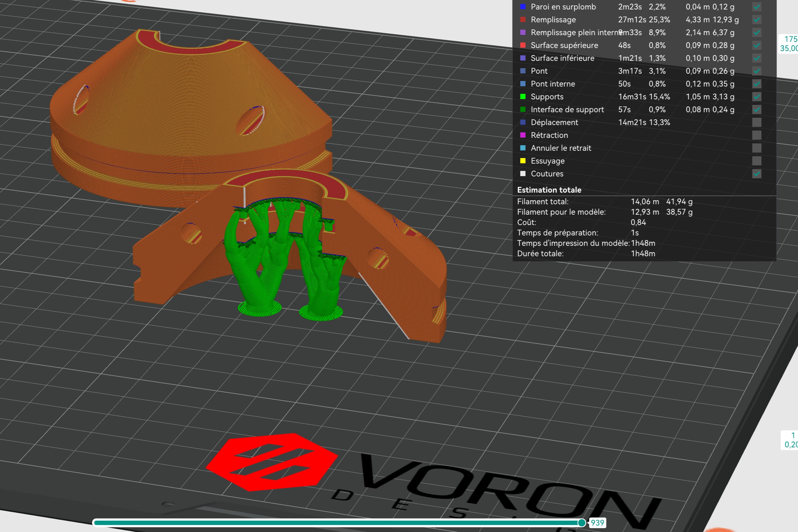798x532 pixels.
Task: Click the Temps de préparation value 1s
Action: (635, 233)
